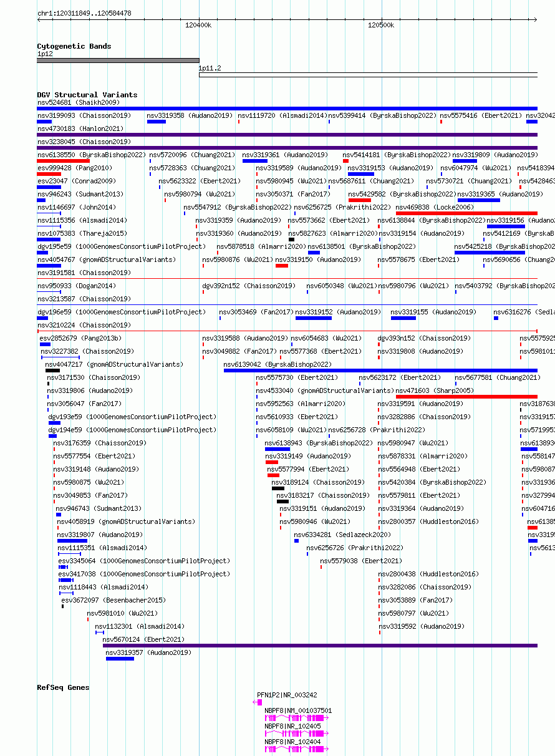Screen dimensions: 555x756
Task: Click the red bar under nsv3319149
Action: (x=272, y=462)
